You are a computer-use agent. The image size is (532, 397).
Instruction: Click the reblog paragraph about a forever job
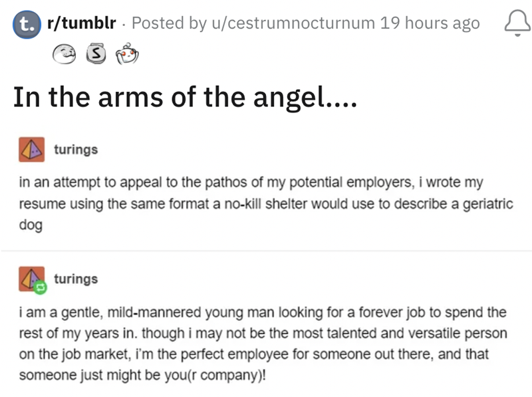pyautogui.click(x=265, y=342)
